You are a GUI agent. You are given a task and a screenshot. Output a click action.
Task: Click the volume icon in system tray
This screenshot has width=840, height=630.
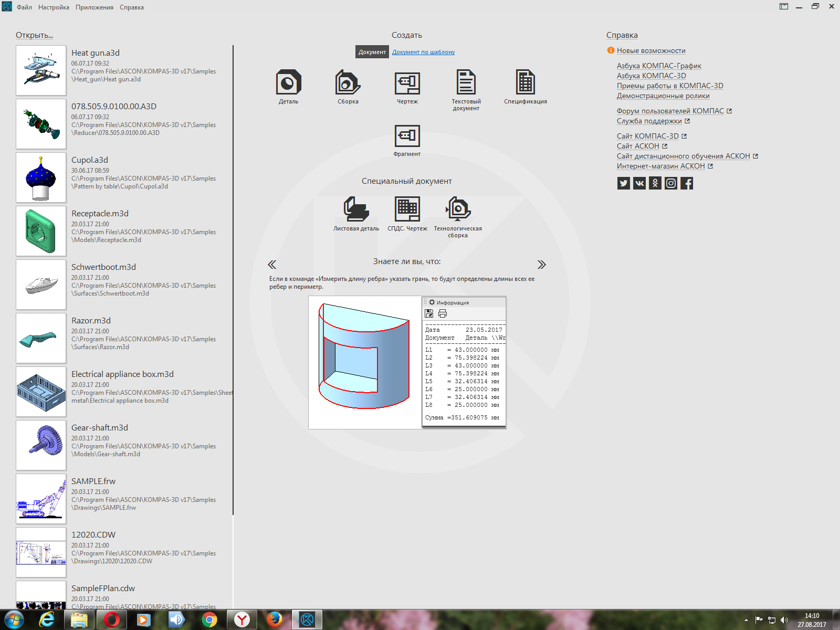pyautogui.click(x=784, y=620)
